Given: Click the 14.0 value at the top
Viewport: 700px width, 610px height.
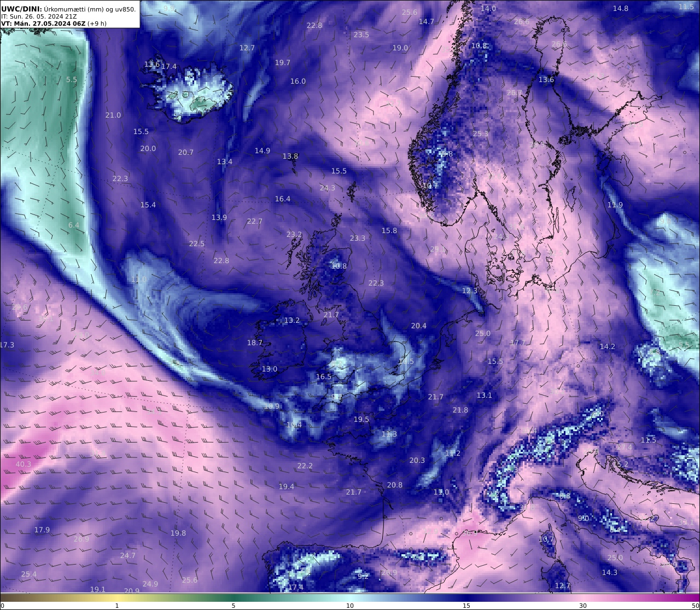Looking at the screenshot, I should click(488, 8).
